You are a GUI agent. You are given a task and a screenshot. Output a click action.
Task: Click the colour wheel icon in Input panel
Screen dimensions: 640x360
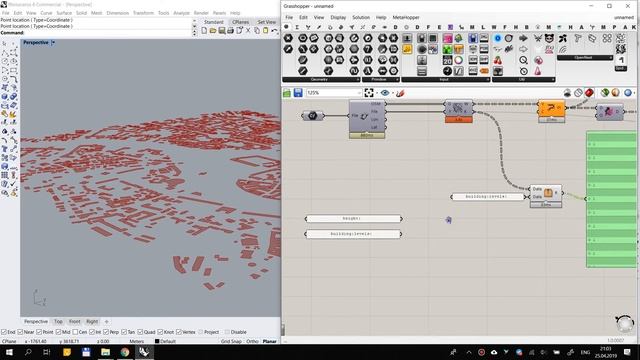pyautogui.click(x=459, y=60)
